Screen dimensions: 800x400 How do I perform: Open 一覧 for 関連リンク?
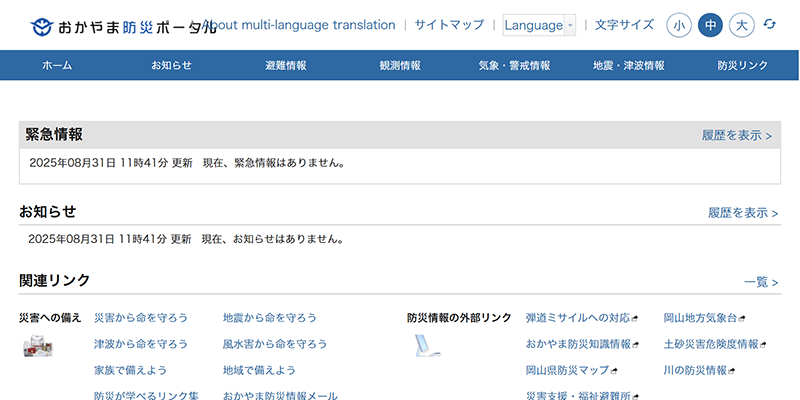click(x=761, y=282)
